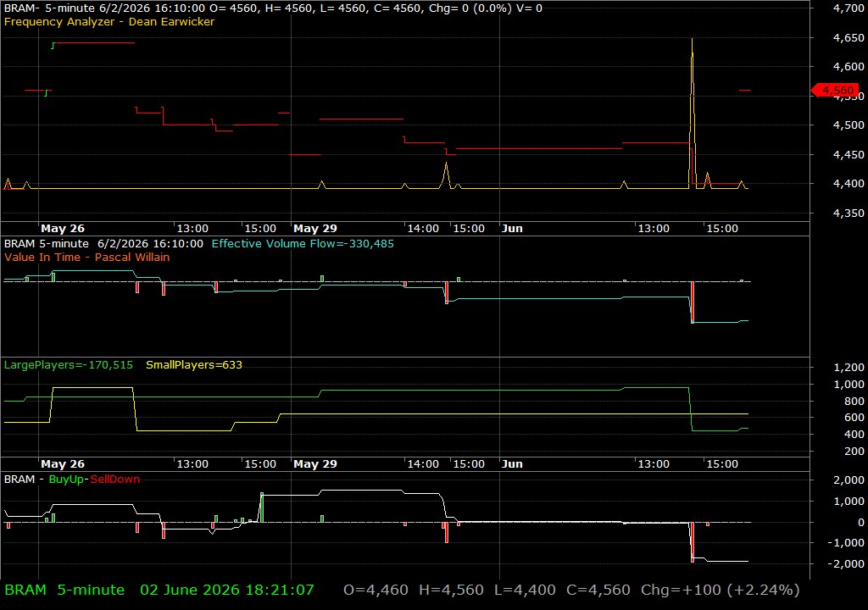Click 'May 29' on the lower time axis
The width and height of the screenshot is (868, 610).
click(315, 464)
